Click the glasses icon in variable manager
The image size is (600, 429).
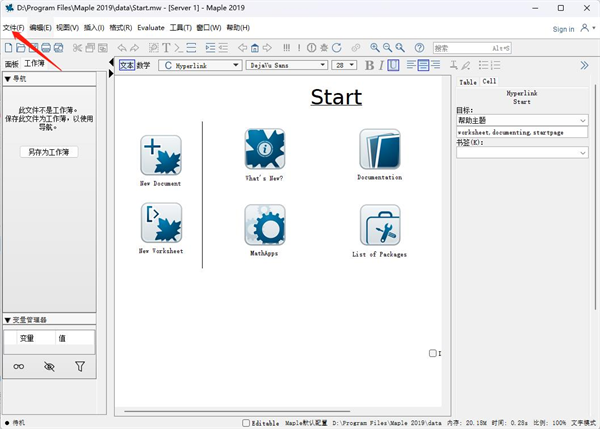click(19, 367)
